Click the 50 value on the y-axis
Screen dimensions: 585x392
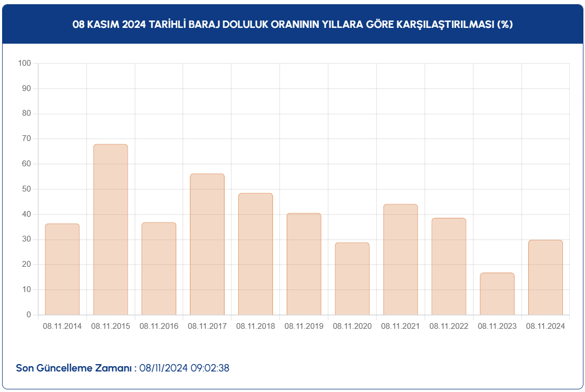click(26, 189)
